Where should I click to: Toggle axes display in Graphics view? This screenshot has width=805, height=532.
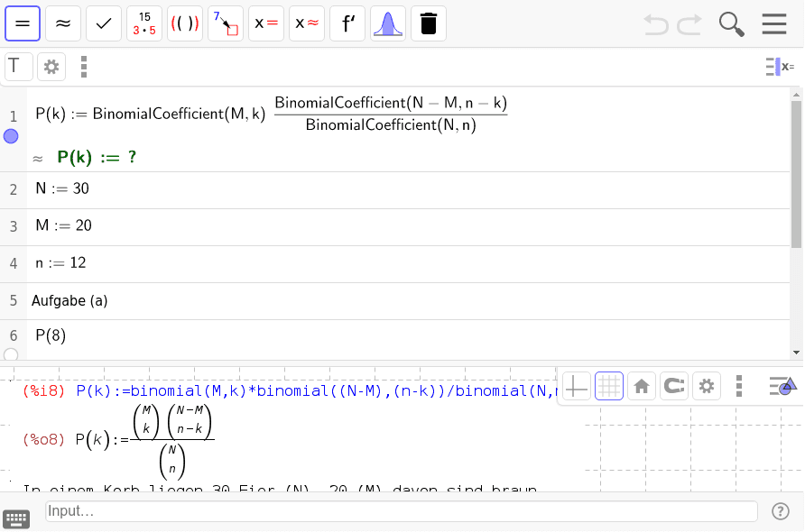coord(577,386)
